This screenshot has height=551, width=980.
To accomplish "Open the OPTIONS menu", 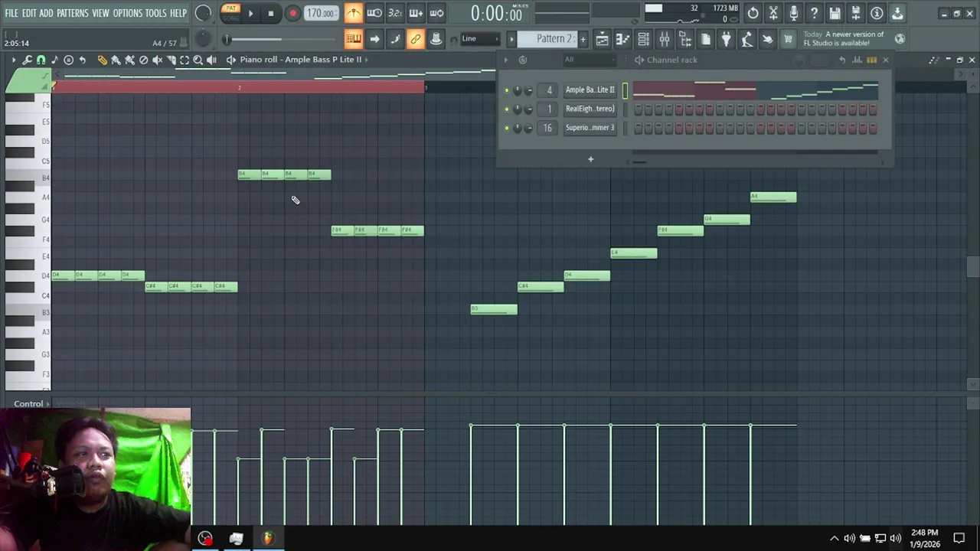I will 128,13.
